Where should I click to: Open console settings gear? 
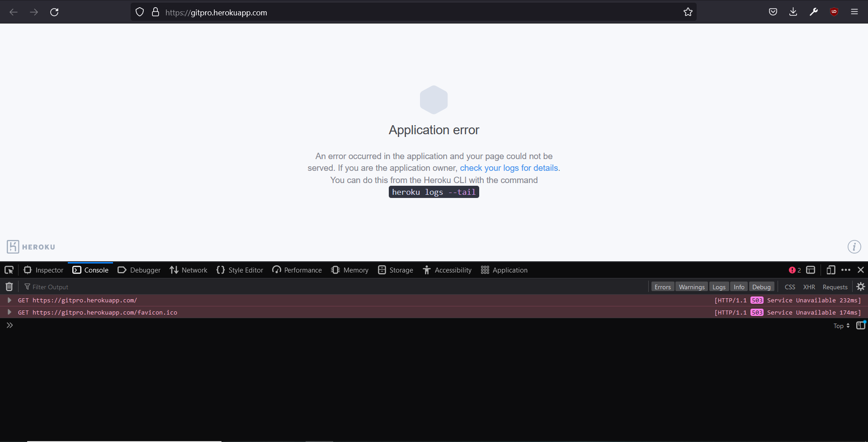pyautogui.click(x=861, y=287)
